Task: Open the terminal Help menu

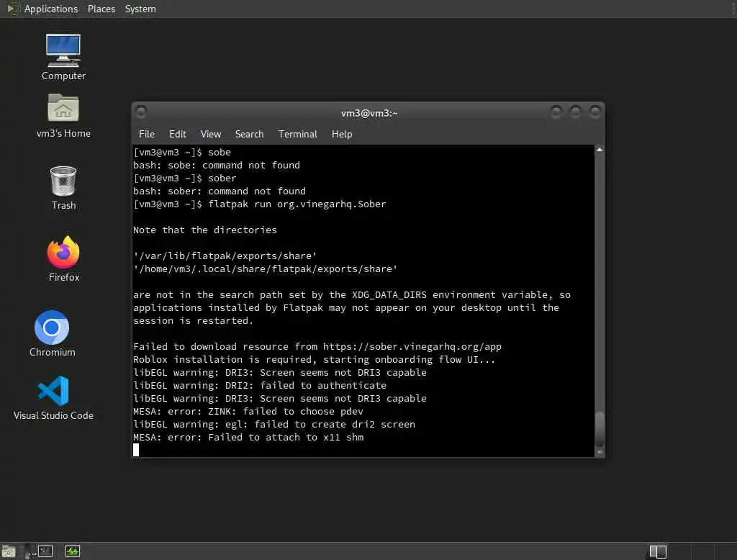Action: coord(342,134)
